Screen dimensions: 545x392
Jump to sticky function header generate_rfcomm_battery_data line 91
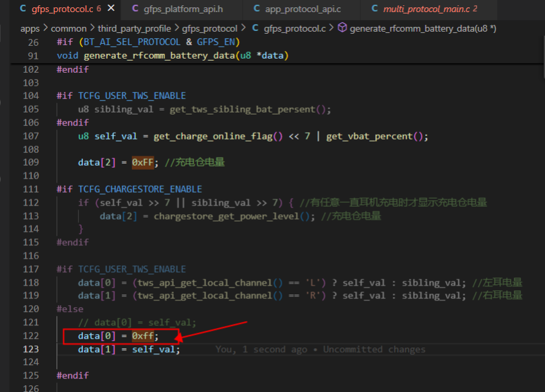click(172, 56)
